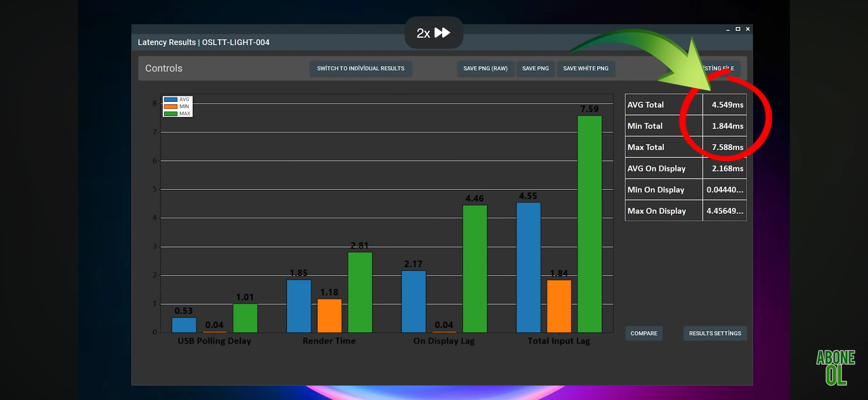Select the AVG Total value cell
The image size is (868, 400).
(724, 105)
